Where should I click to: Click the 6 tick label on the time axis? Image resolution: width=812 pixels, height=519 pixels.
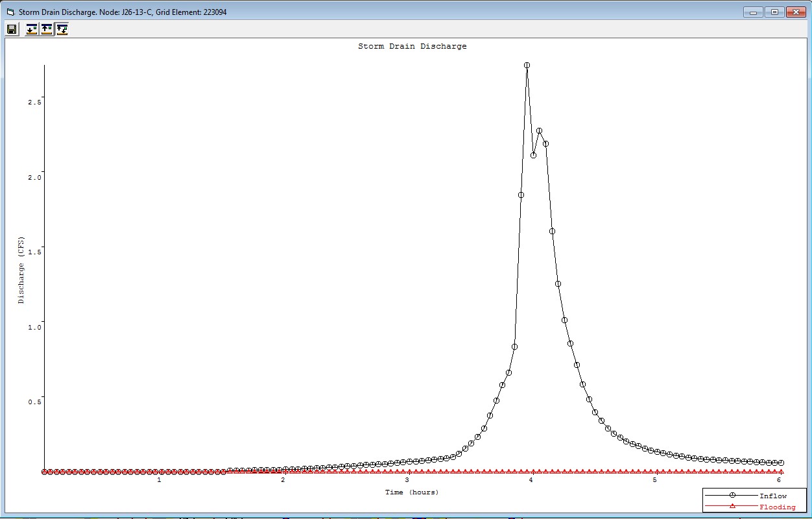(778, 480)
